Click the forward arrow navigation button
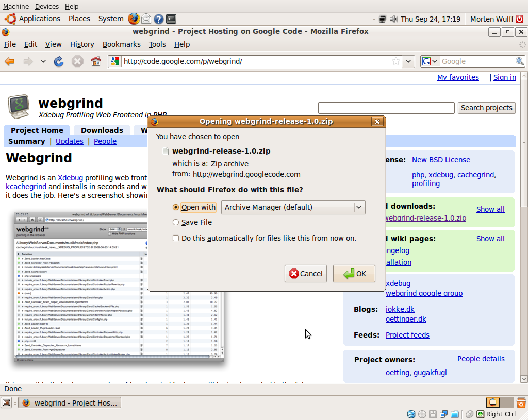Image resolution: width=528 pixels, height=420 pixels. (x=28, y=62)
